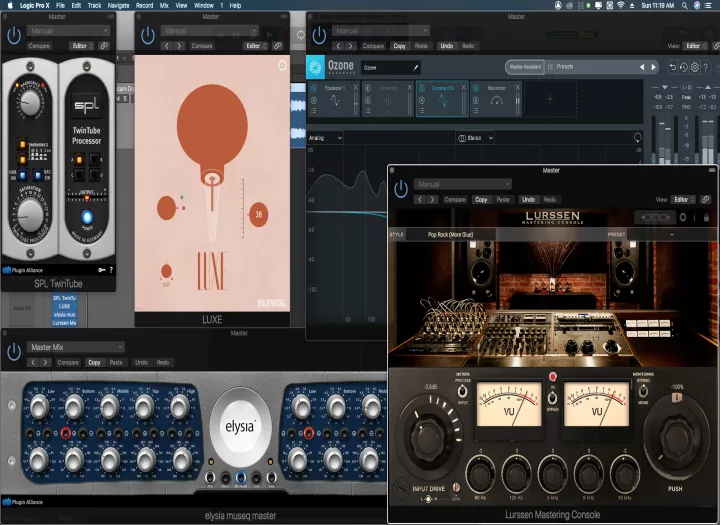
Task: Click Undo button in Lurssen window header
Action: pos(528,199)
